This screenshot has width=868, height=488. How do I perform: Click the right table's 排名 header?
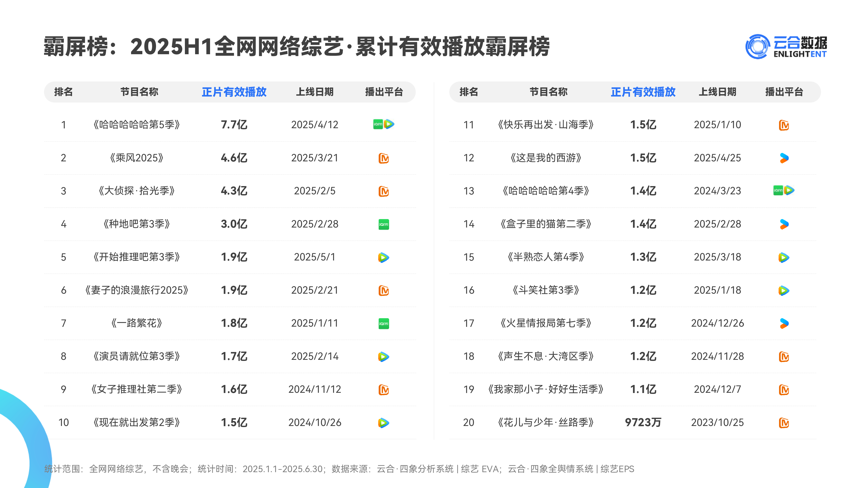click(469, 92)
